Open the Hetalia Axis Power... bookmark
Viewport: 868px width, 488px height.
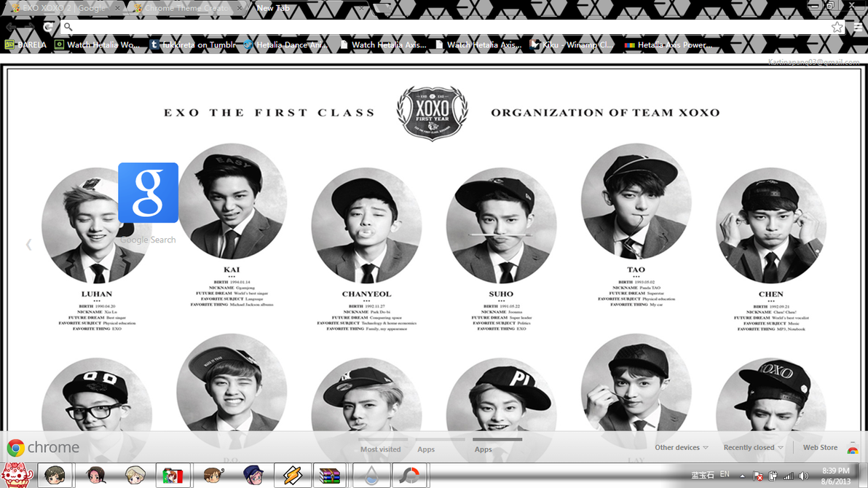668,45
